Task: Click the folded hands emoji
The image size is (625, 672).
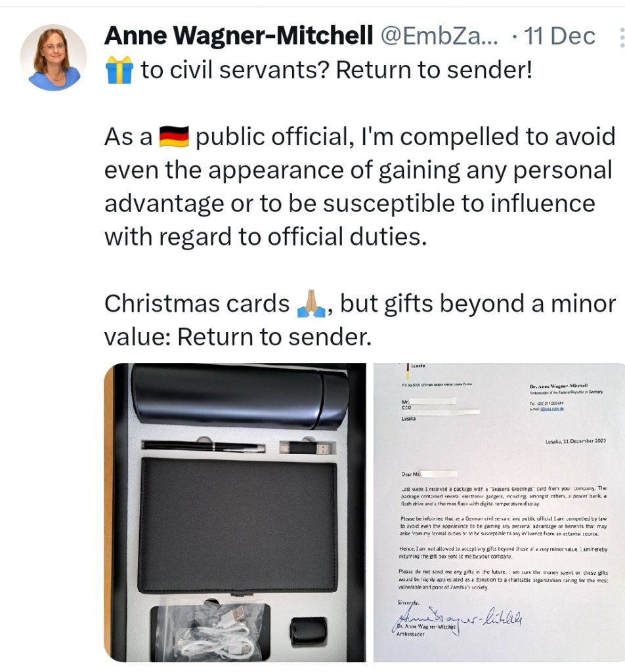Action: (x=312, y=303)
